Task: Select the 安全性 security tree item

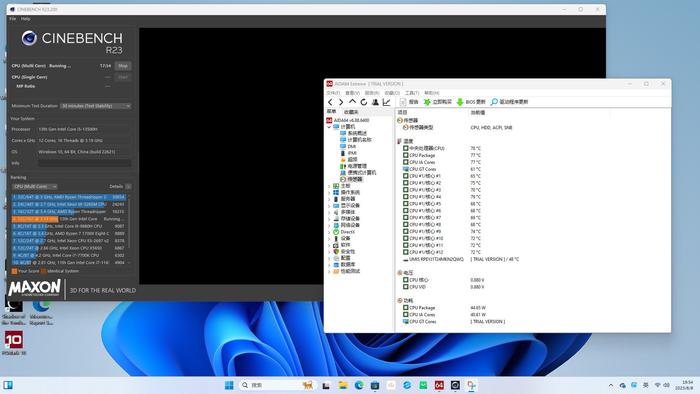Action: [x=344, y=252]
